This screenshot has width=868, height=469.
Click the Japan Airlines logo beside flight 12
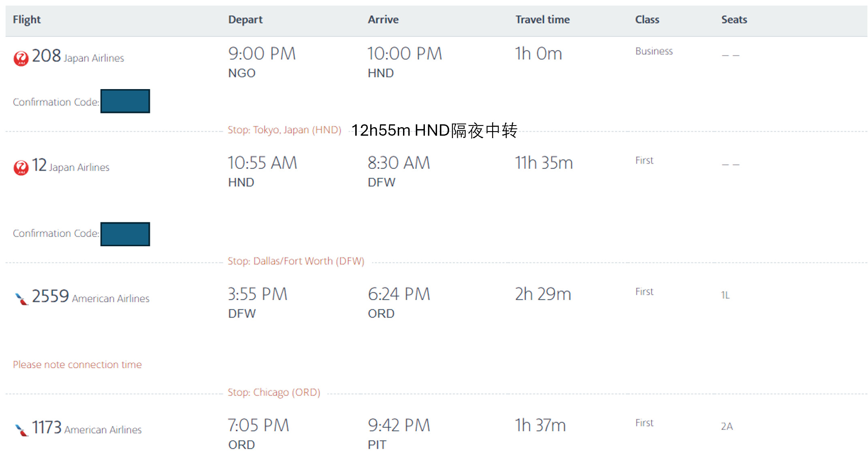point(21,167)
